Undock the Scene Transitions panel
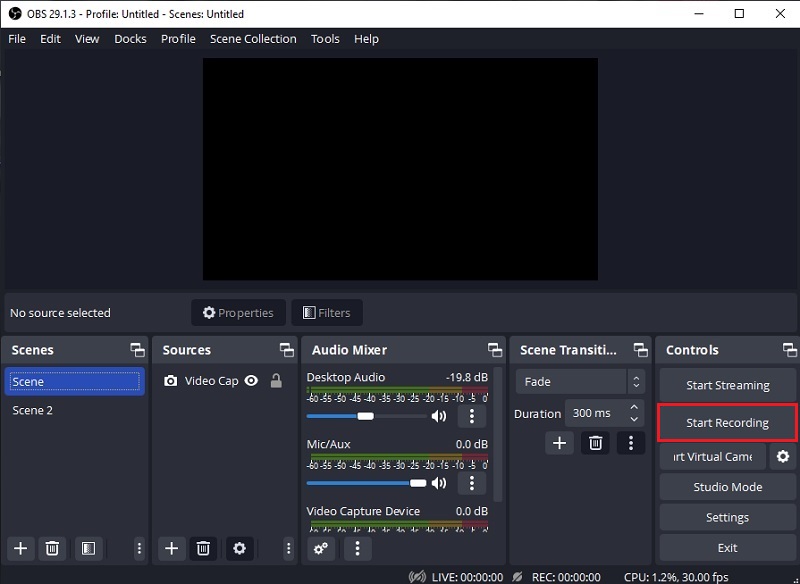 tap(641, 350)
